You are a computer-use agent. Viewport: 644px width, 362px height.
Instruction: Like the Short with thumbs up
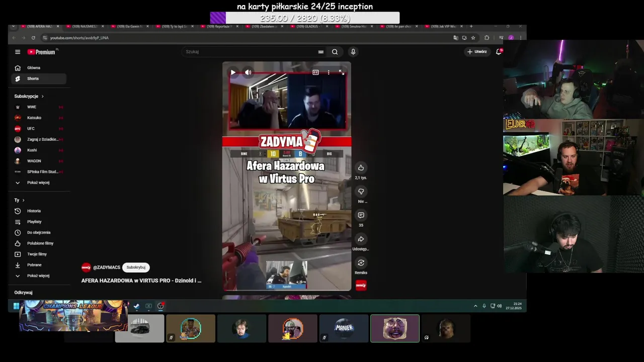[361, 167]
